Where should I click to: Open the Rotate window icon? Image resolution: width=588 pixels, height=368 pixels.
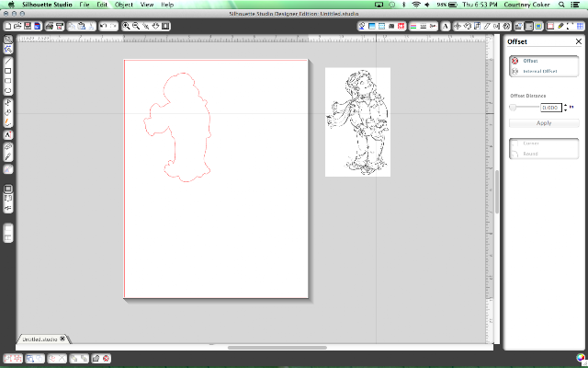[x=468, y=26]
